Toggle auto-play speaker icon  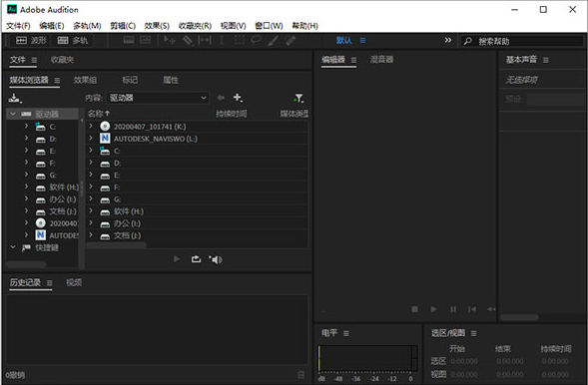click(216, 259)
